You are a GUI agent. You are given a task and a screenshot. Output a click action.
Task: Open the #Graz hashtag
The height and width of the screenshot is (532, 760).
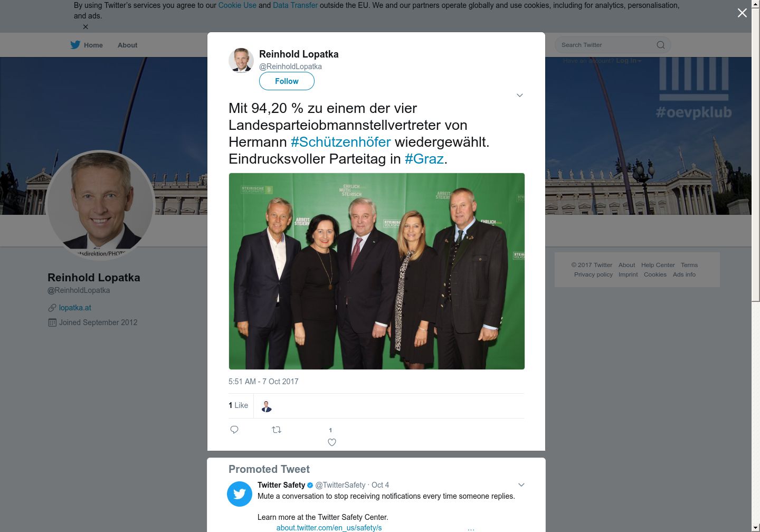(x=424, y=159)
